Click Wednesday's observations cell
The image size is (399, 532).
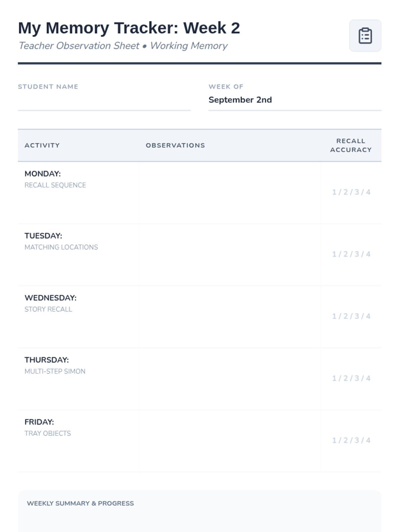click(x=230, y=317)
